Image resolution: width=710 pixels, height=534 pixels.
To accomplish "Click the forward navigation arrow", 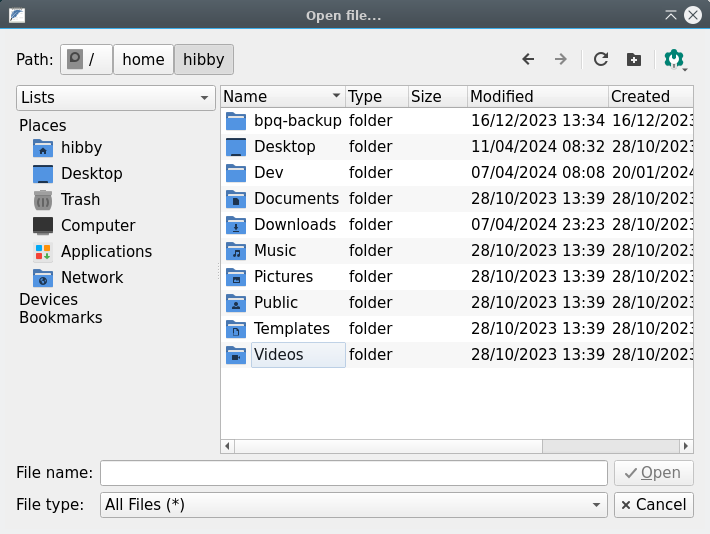I will (x=561, y=59).
